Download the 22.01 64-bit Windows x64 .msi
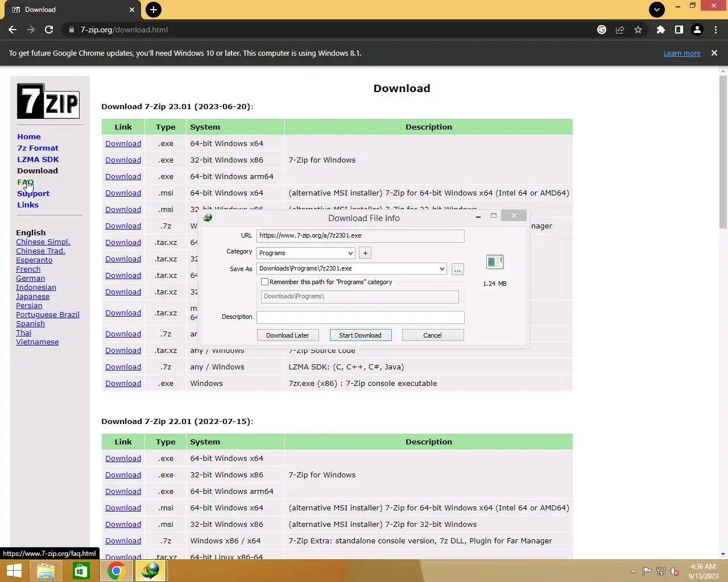The image size is (728, 582). pos(123,508)
